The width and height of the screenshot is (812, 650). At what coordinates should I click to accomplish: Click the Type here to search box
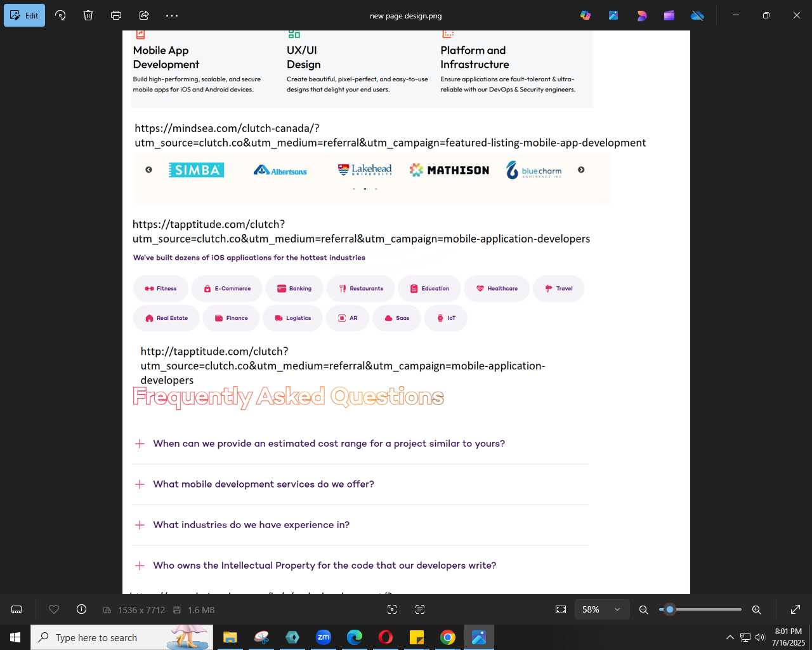122,637
